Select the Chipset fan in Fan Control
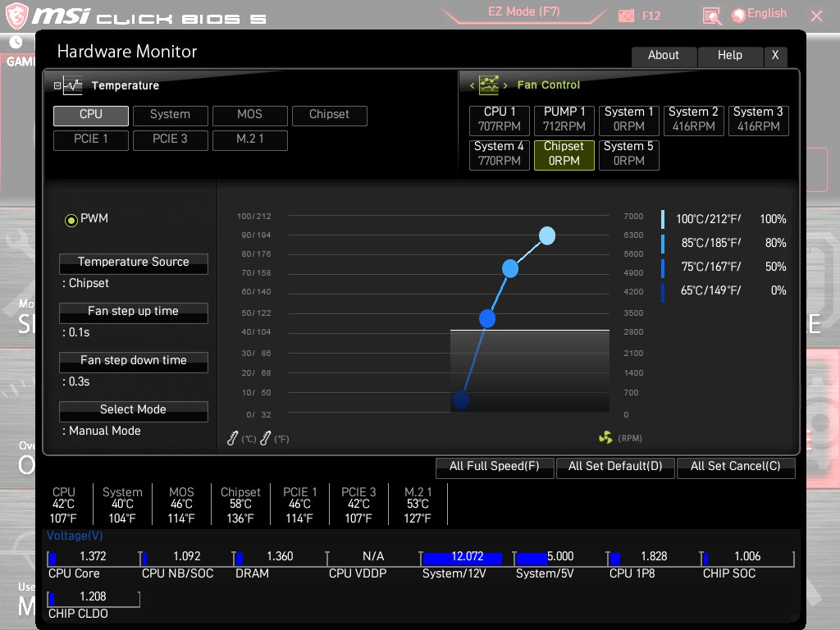 564,155
